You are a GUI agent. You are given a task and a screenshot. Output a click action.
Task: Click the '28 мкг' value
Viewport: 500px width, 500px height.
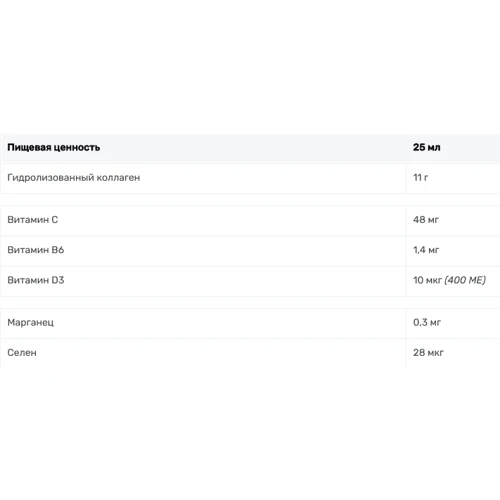pos(428,353)
